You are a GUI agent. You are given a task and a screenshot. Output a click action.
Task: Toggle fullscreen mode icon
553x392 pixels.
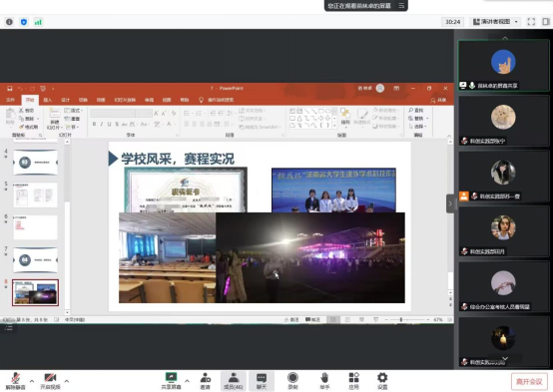(531, 22)
